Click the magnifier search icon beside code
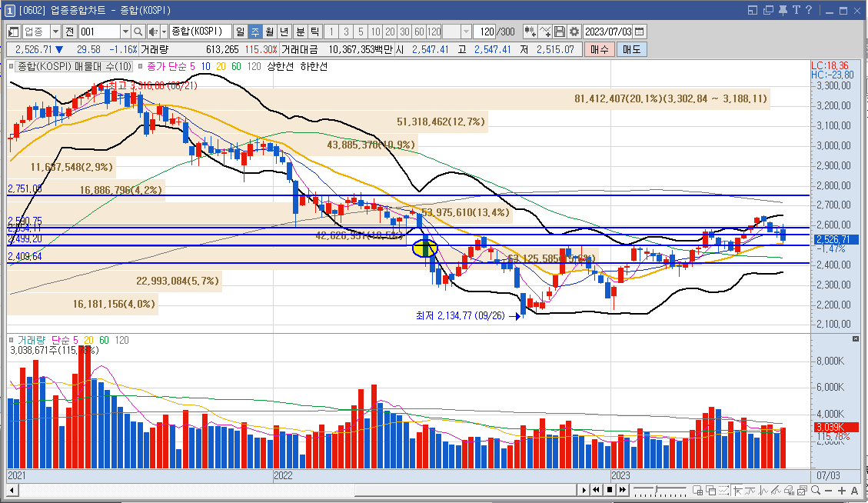 click(x=138, y=32)
